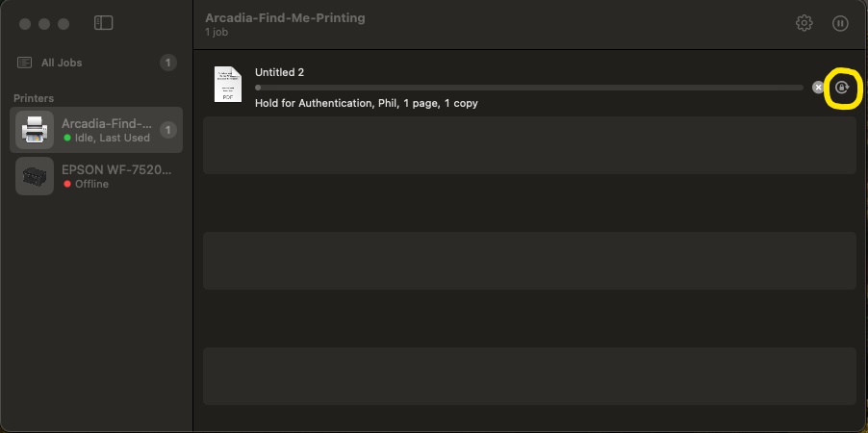This screenshot has height=433, width=868.
Task: Click the Untitled 2 job progress bar
Action: pos(528,88)
